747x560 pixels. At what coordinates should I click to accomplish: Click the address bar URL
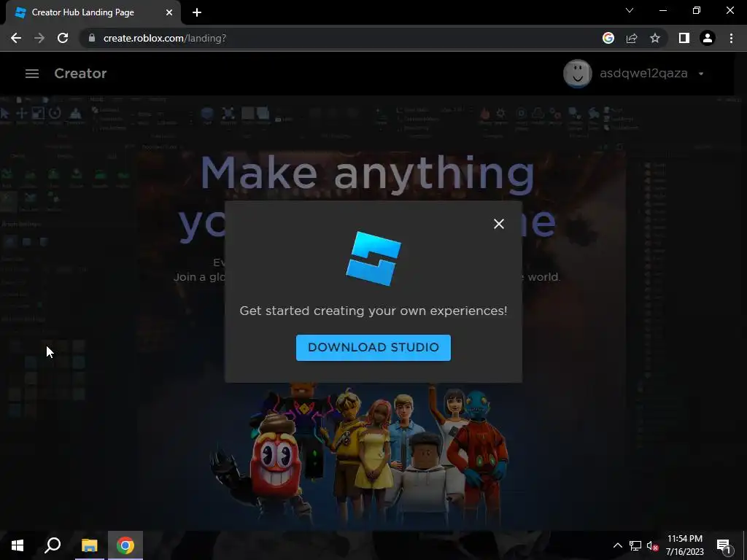(x=165, y=38)
